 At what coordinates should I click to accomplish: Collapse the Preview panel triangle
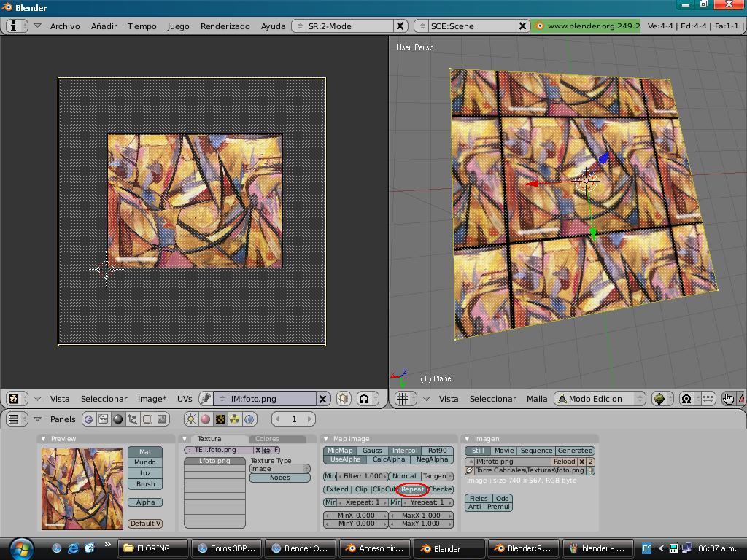(43, 438)
